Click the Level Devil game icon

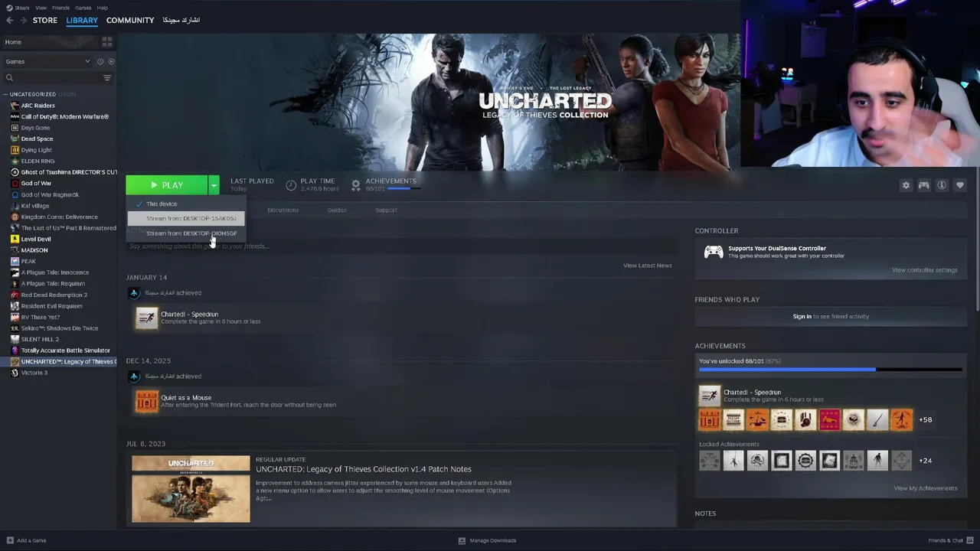click(15, 239)
